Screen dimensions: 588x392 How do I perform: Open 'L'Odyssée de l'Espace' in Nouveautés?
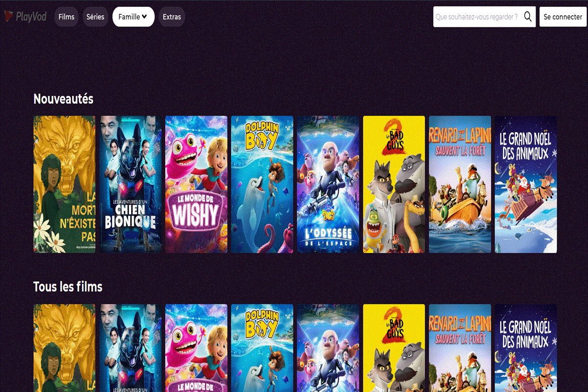pyautogui.click(x=328, y=185)
